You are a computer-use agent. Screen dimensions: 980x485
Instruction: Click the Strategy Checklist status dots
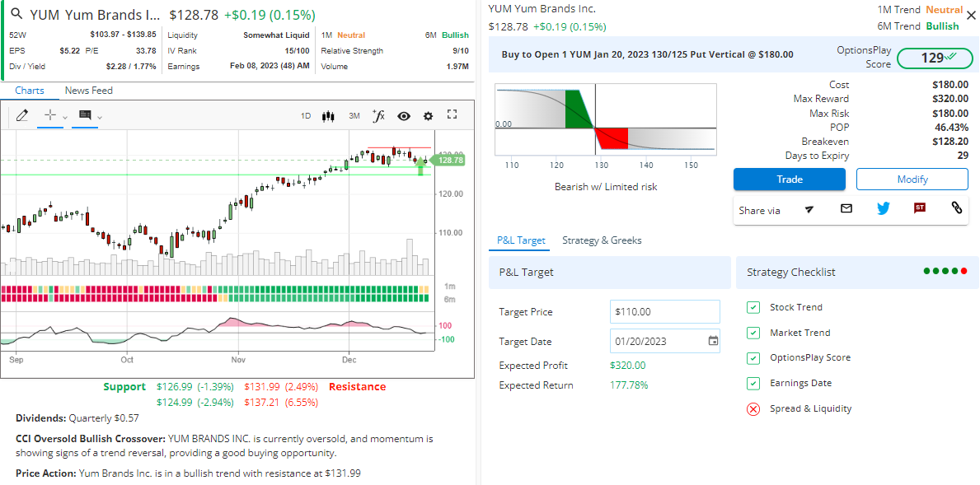[945, 271]
